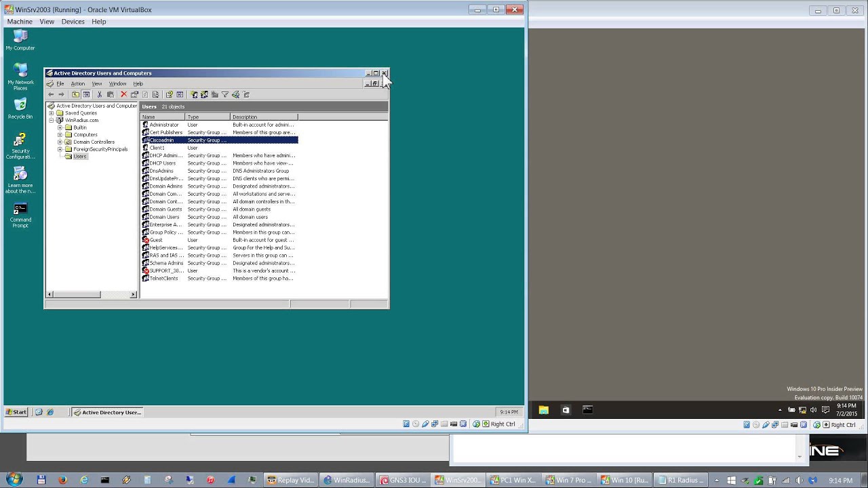The height and width of the screenshot is (488, 868).
Task: Select the Guest user row
Action: click(x=219, y=240)
